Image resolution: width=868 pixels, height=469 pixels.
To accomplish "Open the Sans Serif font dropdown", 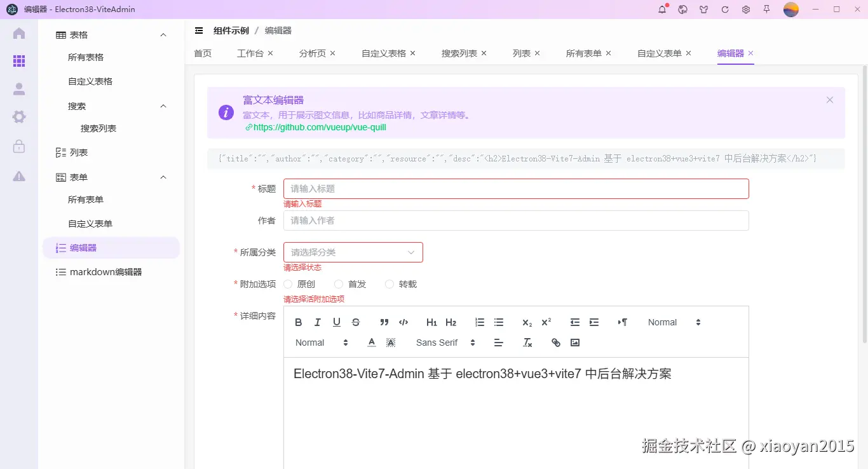I will [443, 343].
